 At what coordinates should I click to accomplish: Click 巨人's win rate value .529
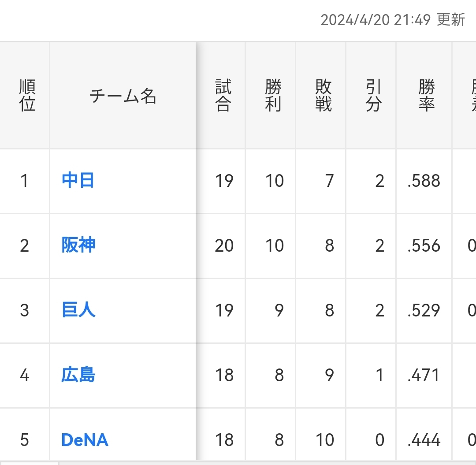pos(424,310)
